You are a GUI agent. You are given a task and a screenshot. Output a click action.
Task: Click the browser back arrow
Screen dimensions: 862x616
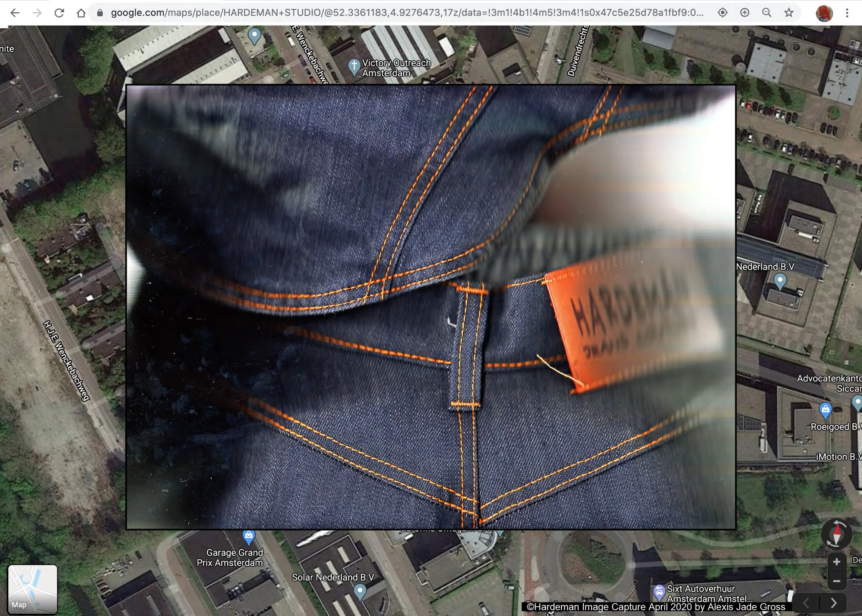(15, 13)
